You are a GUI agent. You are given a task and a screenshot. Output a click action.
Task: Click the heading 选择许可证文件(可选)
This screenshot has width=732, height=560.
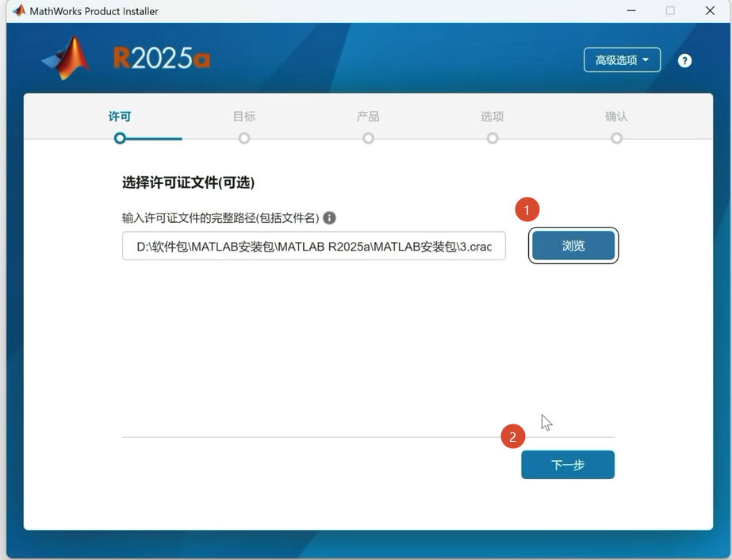point(188,182)
